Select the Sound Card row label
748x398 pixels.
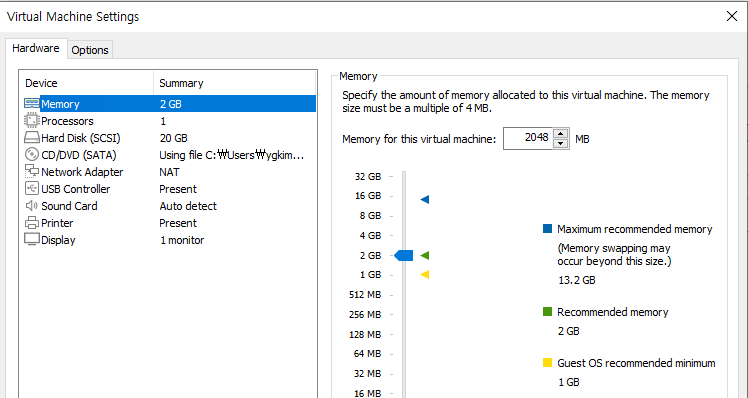(x=69, y=206)
